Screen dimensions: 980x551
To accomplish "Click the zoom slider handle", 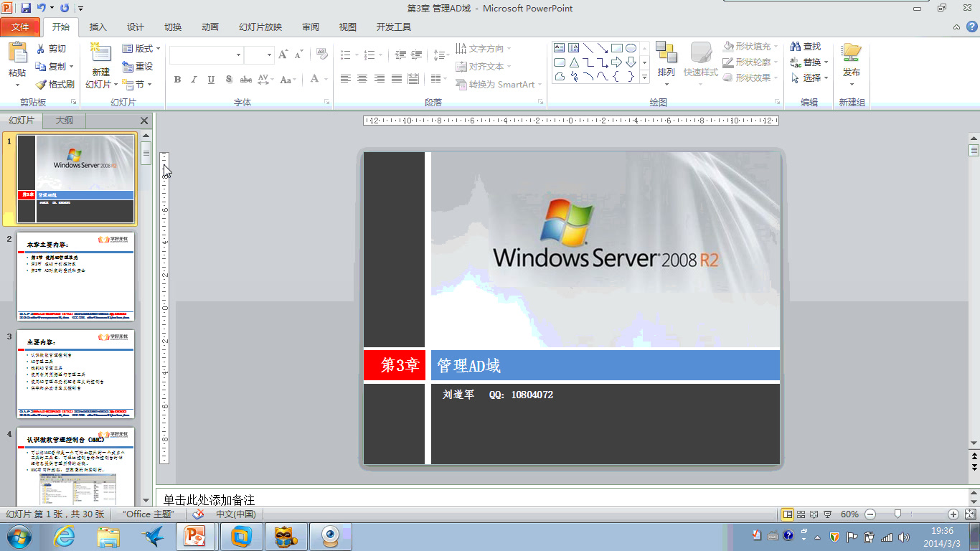I will click(x=897, y=514).
